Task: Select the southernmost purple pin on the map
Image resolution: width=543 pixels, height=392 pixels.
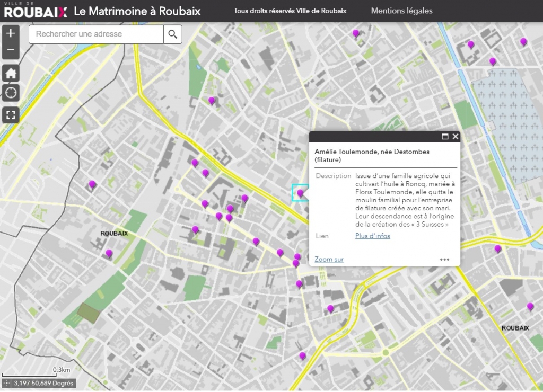Action: tap(302, 355)
